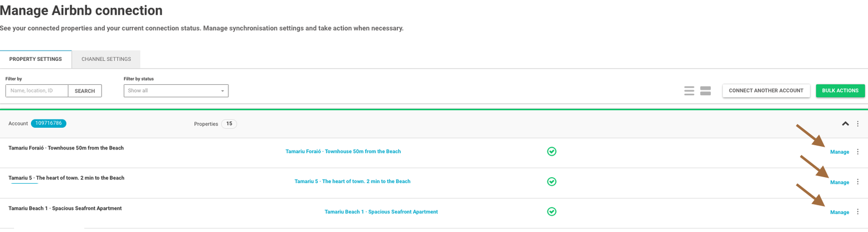Click Tamariu Beach 1 green status checkmark

point(552,211)
